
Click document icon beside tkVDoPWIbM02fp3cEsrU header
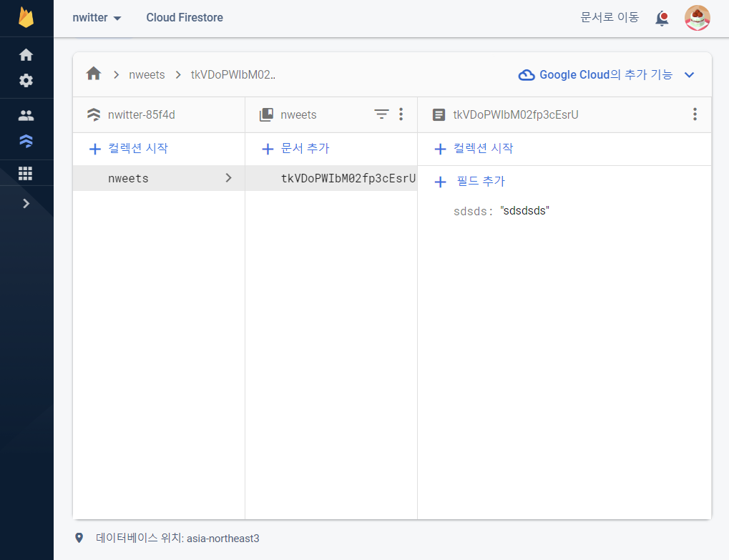point(439,114)
